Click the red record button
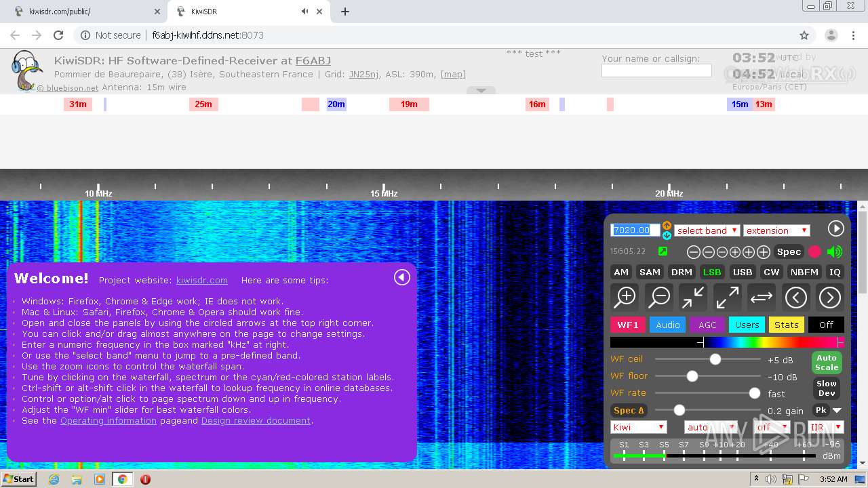The width and height of the screenshot is (868, 488). point(815,252)
